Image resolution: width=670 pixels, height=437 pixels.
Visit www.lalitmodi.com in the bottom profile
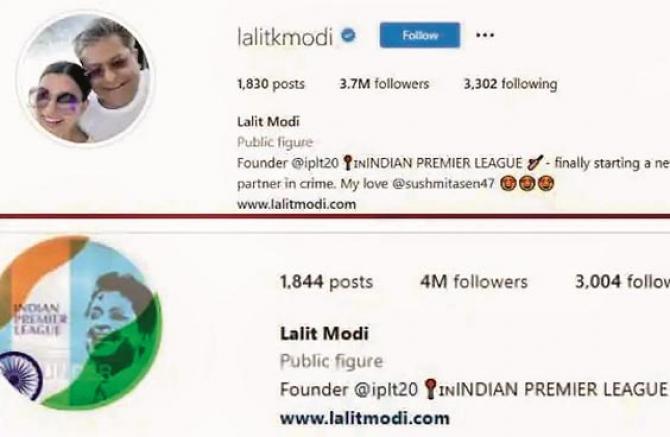coord(364,418)
